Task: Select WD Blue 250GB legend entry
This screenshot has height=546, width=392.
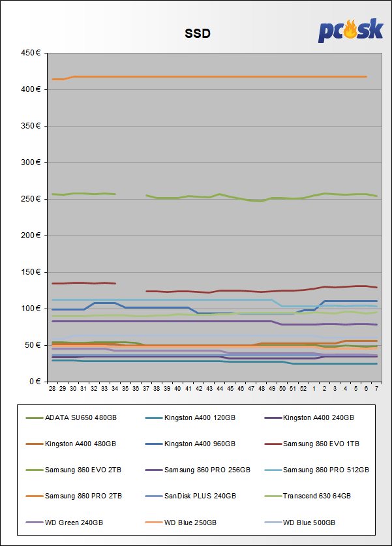Action: pyautogui.click(x=181, y=523)
